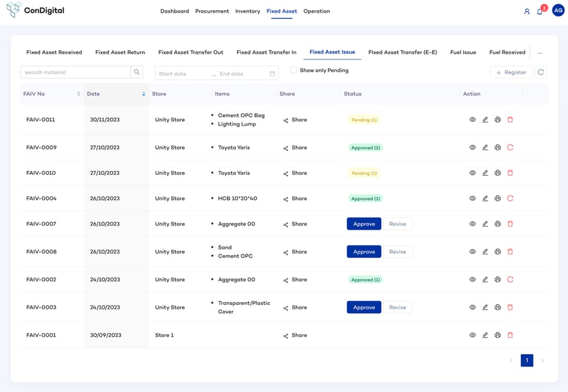This screenshot has width=568, height=392.
Task: Click the red revert icon for FAIV-0004
Action: pos(510,198)
